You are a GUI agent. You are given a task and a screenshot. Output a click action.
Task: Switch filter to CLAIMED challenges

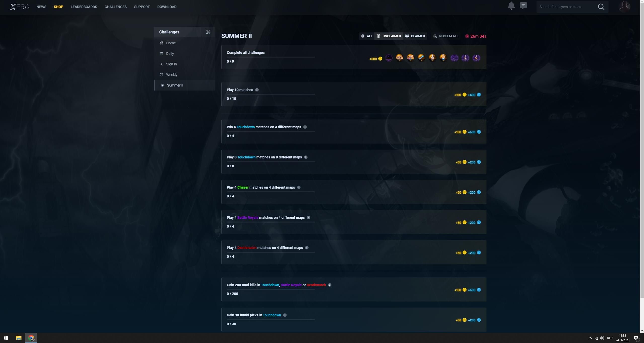tap(415, 36)
